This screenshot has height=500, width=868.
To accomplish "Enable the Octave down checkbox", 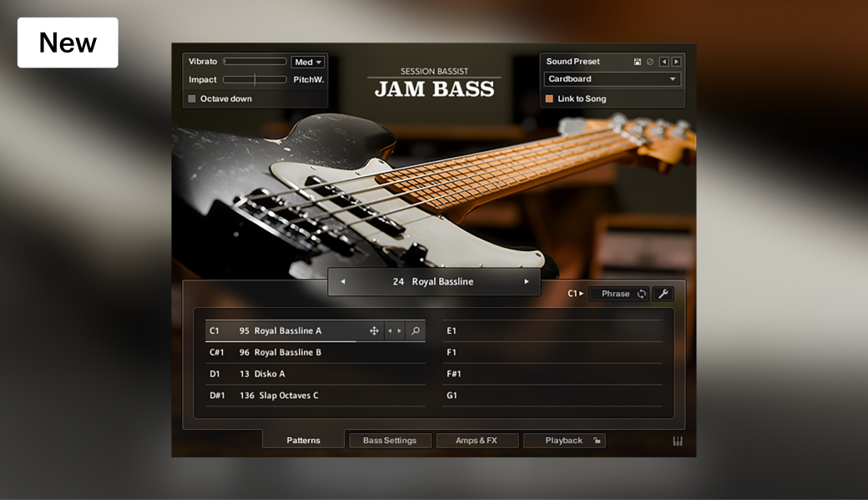I will click(x=191, y=98).
